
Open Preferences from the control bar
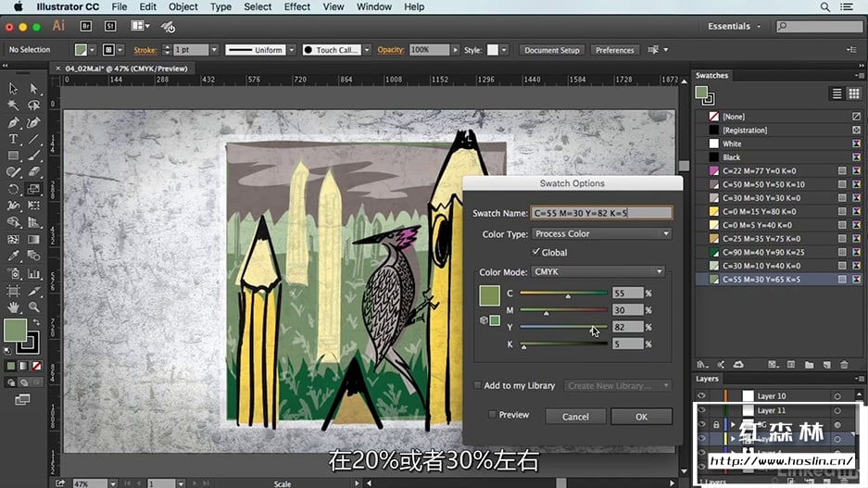pos(614,50)
